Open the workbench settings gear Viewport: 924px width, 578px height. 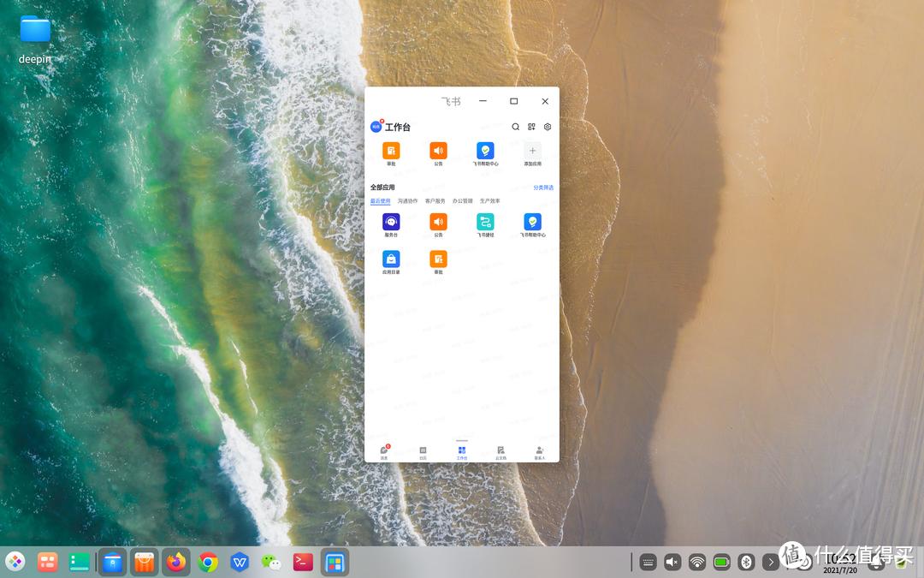[547, 126]
